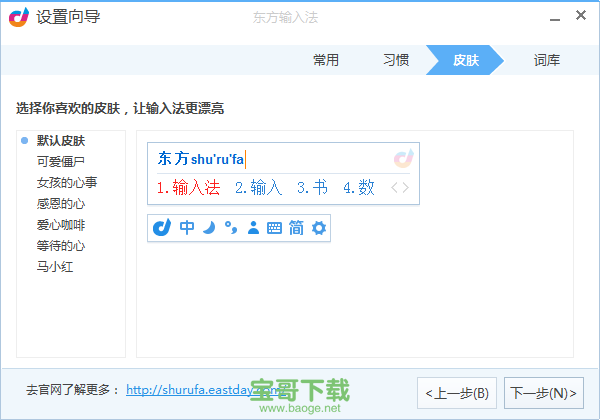The image size is (600, 420).
Task: Click the shu'ru'fa composition text
Action: (x=217, y=159)
